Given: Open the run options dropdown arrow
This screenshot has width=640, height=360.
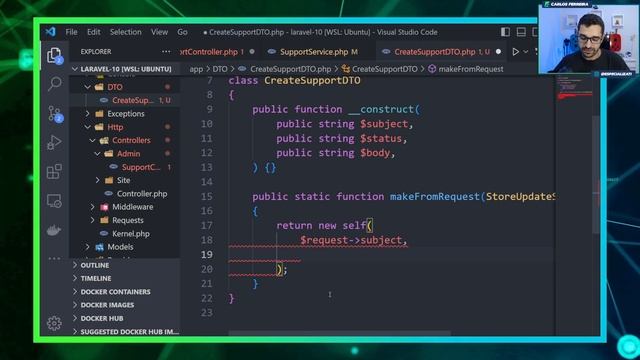Looking at the screenshot, I should click(526, 52).
